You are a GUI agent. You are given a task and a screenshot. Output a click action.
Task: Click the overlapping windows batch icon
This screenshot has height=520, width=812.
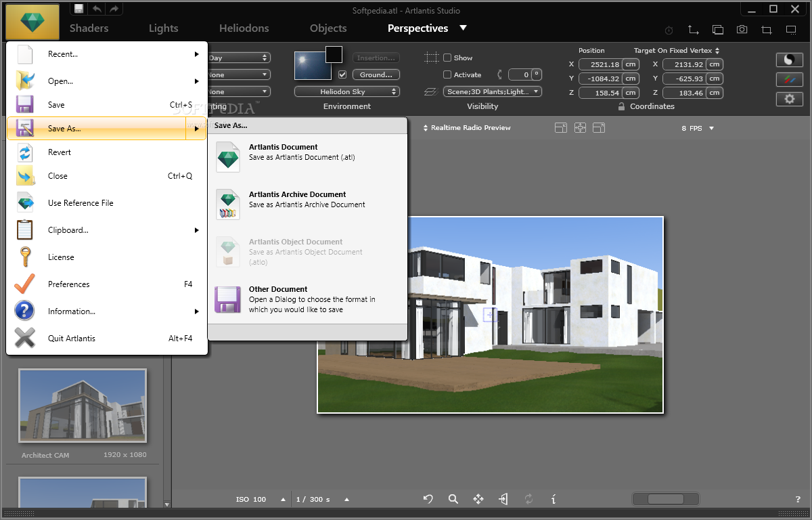click(718, 30)
